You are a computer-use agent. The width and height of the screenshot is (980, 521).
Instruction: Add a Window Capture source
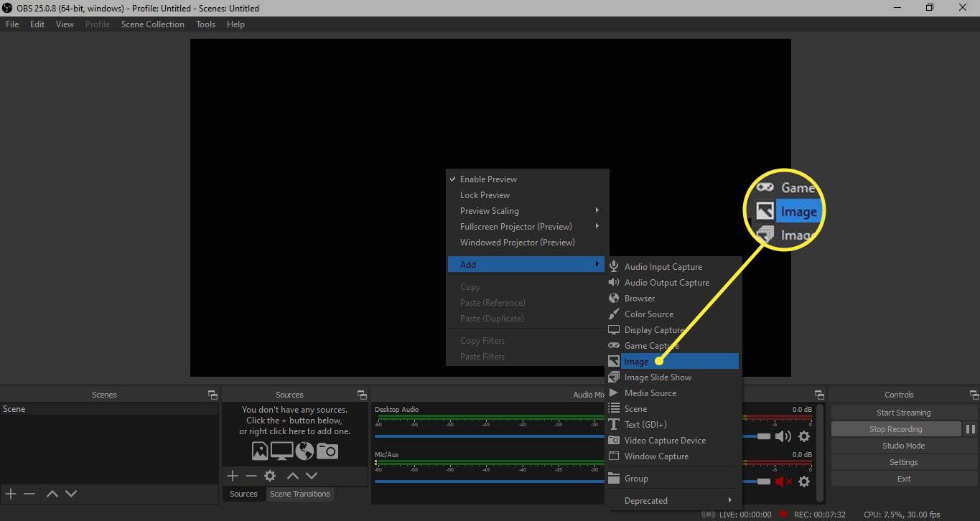(x=673, y=456)
